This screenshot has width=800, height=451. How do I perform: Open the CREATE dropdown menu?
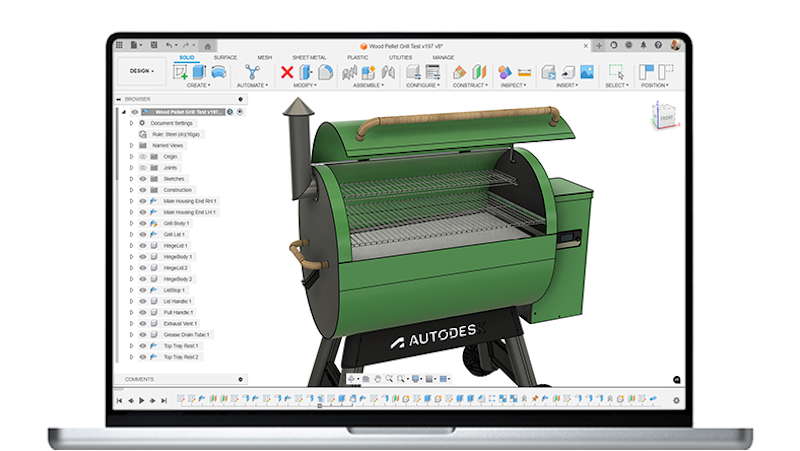(198, 85)
